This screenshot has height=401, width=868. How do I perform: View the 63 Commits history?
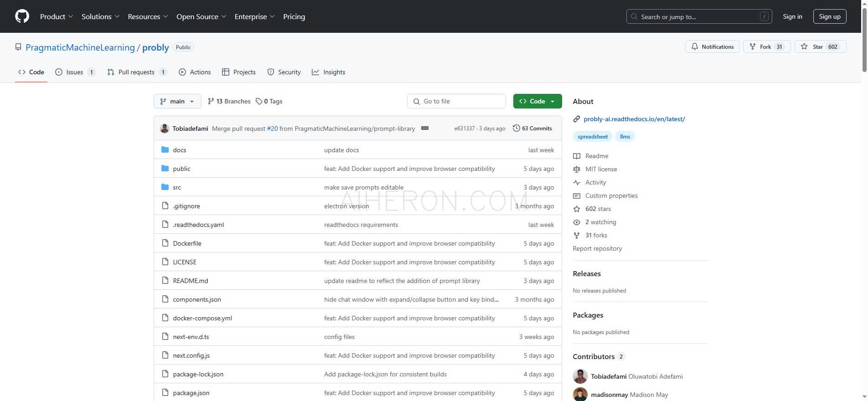tap(532, 129)
